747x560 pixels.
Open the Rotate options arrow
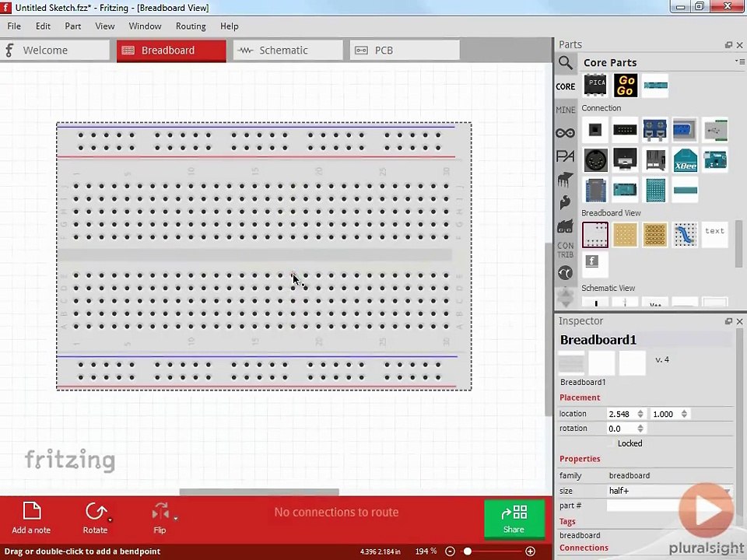coord(110,520)
